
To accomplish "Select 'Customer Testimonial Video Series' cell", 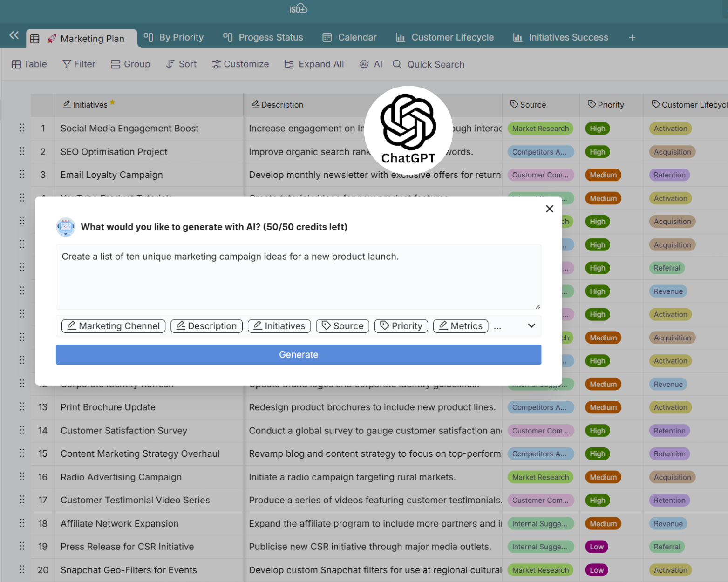I will [x=149, y=500].
